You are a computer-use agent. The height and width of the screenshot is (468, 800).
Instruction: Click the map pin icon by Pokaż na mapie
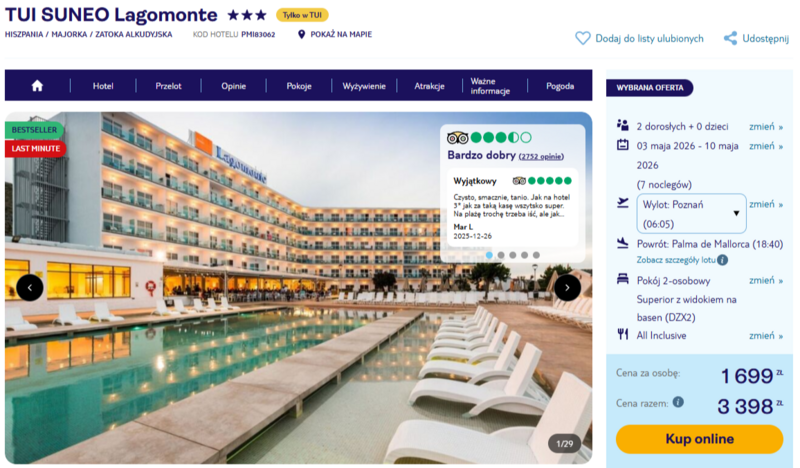pyautogui.click(x=302, y=34)
